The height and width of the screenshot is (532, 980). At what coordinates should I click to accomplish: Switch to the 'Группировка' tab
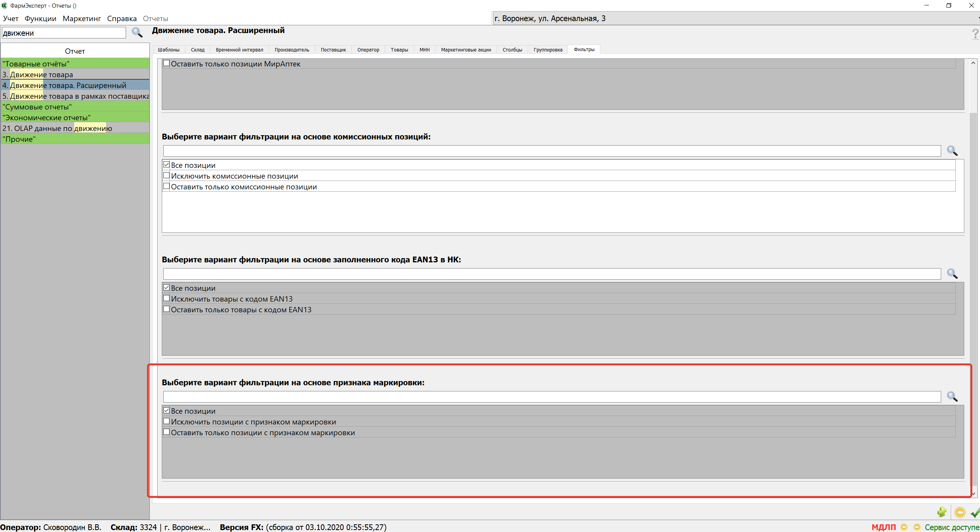coord(548,50)
